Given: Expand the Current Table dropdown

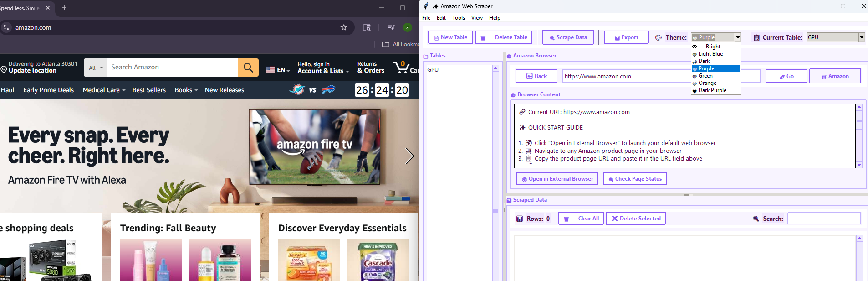Looking at the screenshot, I should pos(861,37).
